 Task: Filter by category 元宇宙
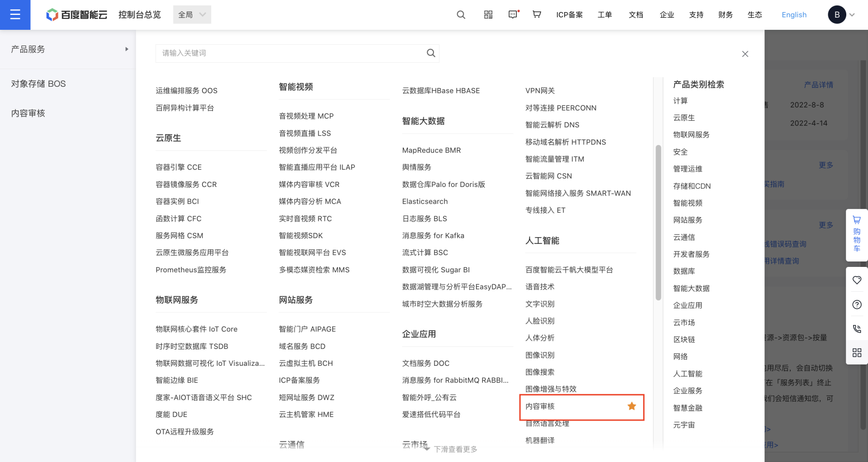pos(684,425)
